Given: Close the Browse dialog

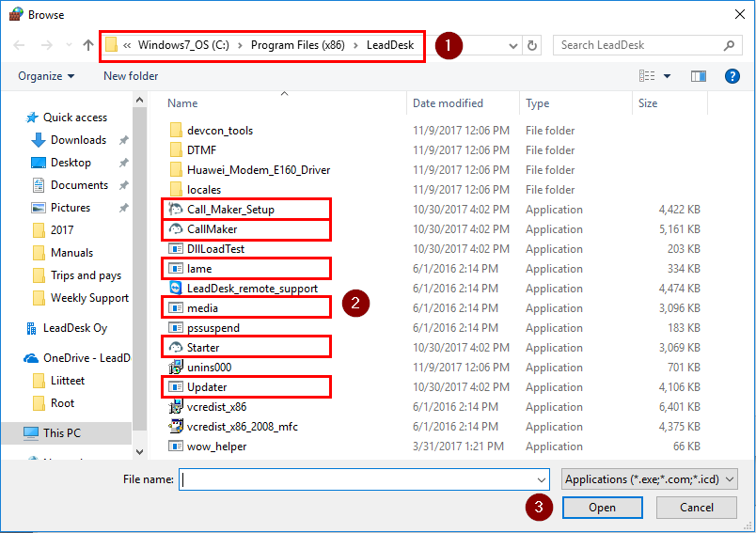Looking at the screenshot, I should (740, 14).
